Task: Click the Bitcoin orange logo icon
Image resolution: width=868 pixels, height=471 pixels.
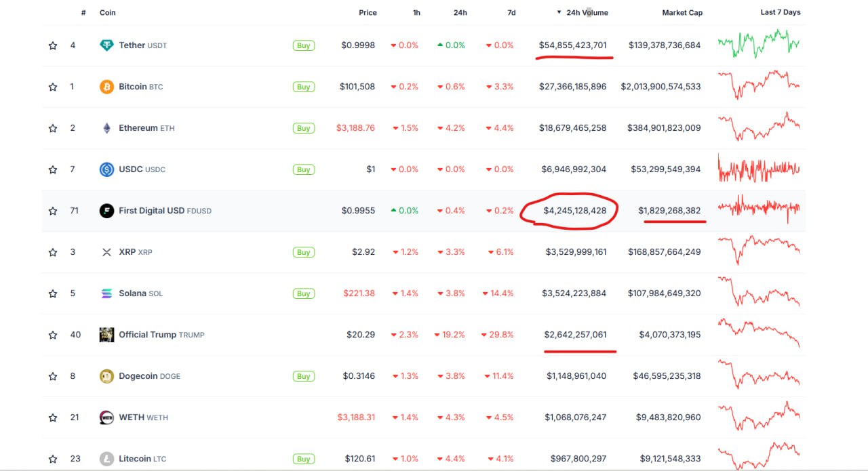Action: coord(106,87)
